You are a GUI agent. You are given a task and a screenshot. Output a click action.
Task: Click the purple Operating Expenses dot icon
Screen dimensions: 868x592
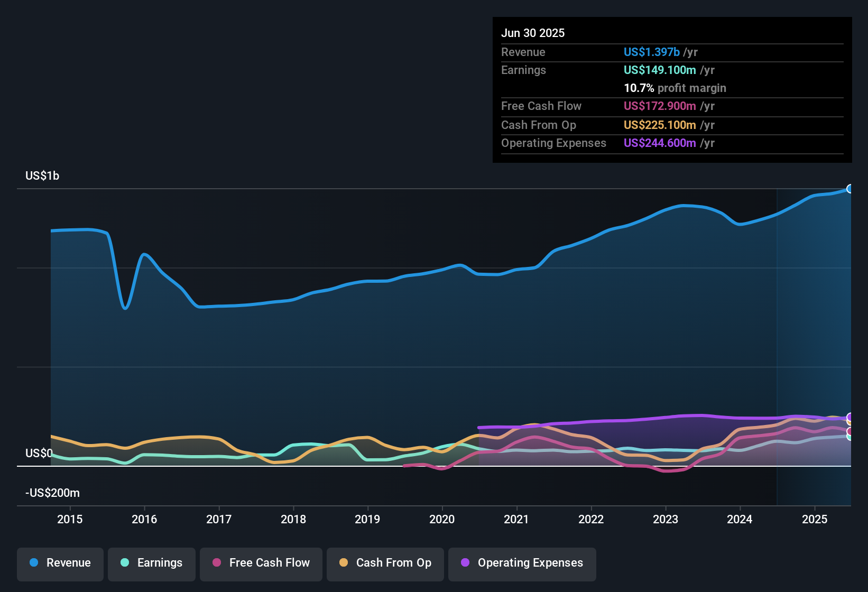click(x=465, y=563)
